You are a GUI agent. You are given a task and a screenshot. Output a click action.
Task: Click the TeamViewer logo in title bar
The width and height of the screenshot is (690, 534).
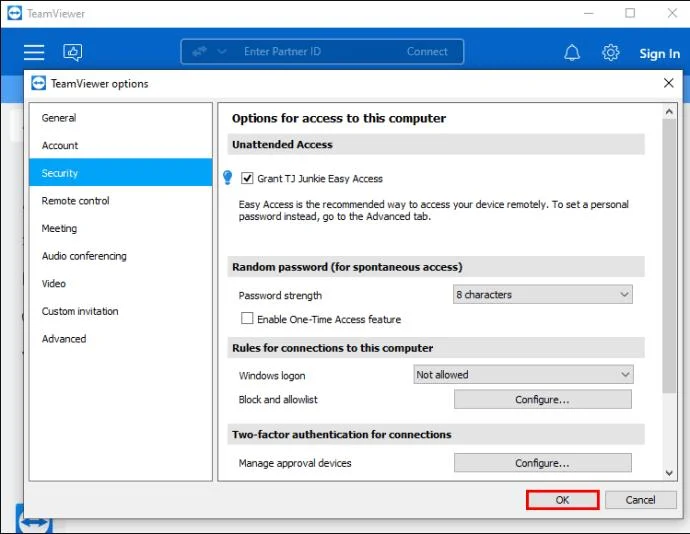click(x=15, y=13)
